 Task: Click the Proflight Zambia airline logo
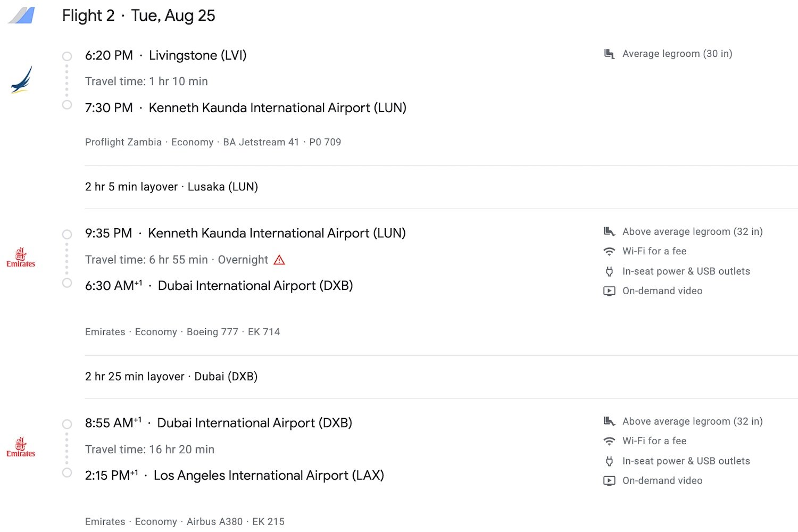click(x=22, y=80)
